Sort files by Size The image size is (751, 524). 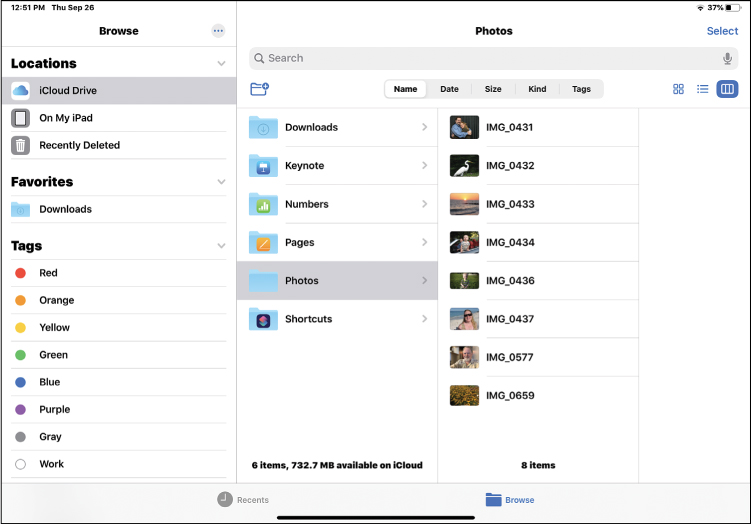pyautogui.click(x=493, y=89)
